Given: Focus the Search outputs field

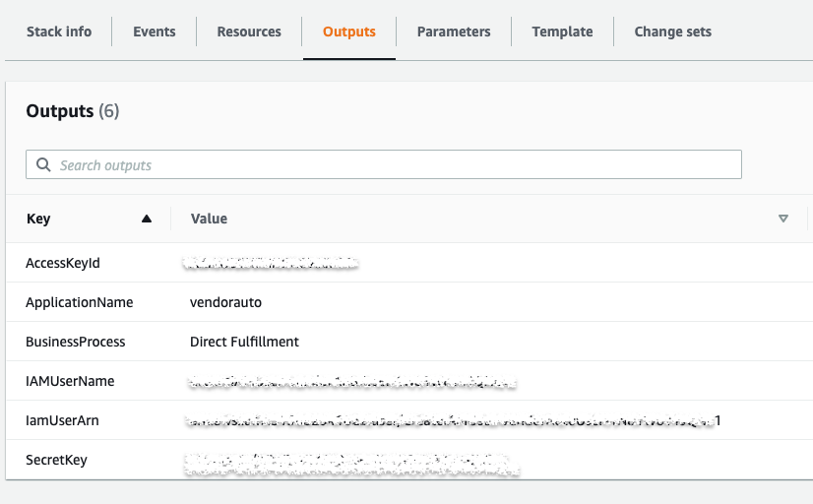Looking at the screenshot, I should tap(394, 164).
